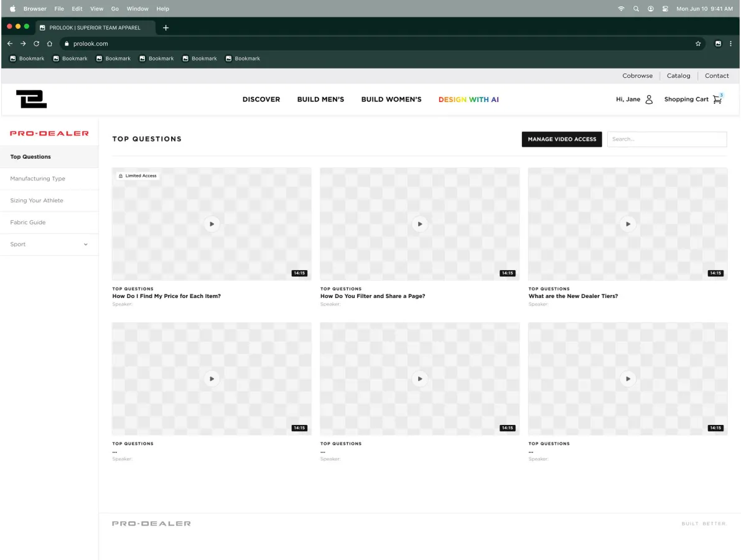The height and width of the screenshot is (560, 741).
Task: Play the 'How Do You Filter and Share' video
Action: (x=419, y=224)
